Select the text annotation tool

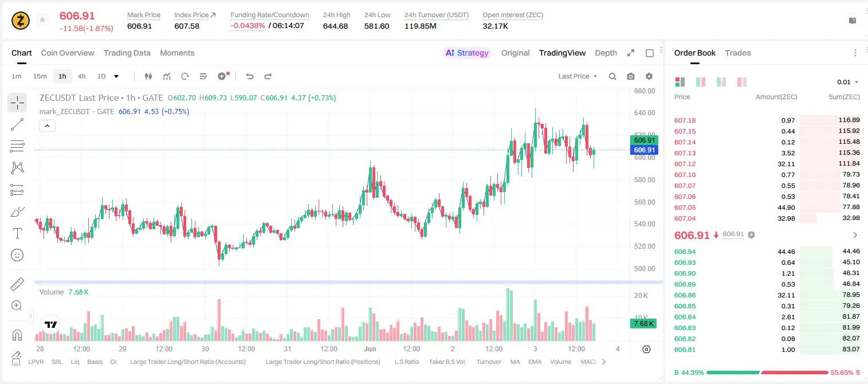17,233
